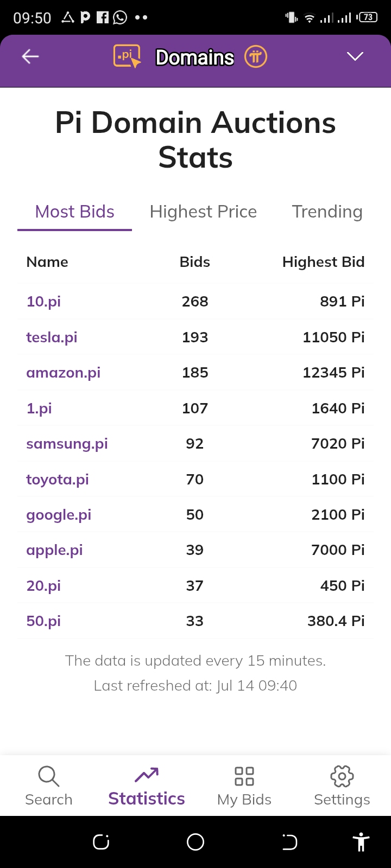Open the tesla.pi domain link

tap(52, 337)
